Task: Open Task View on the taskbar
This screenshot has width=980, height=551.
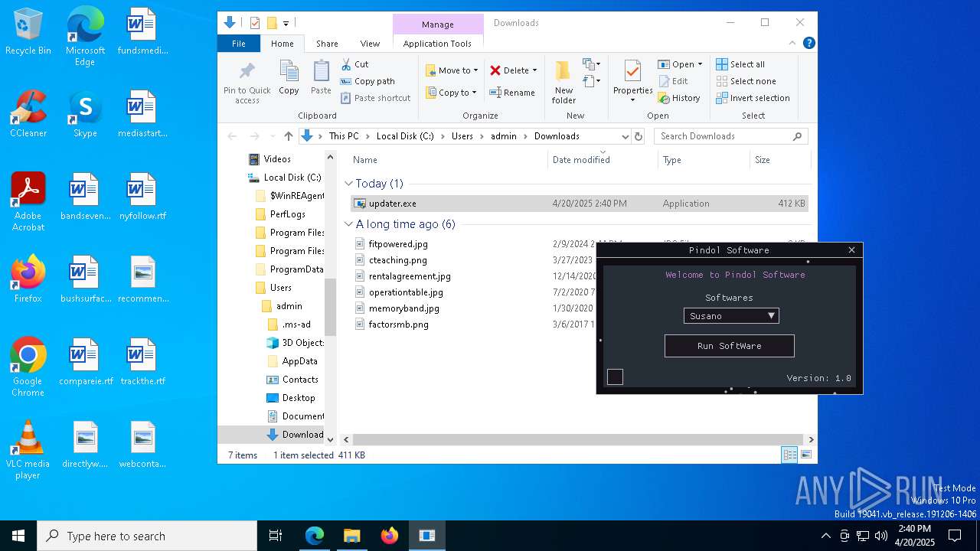Action: point(276,536)
